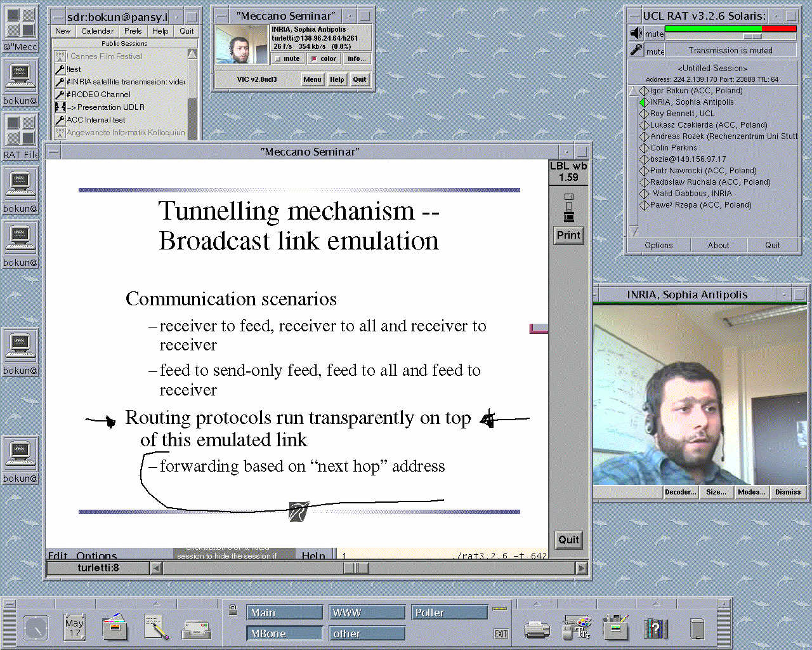Click the diamond icon beside Colin Perkins
The height and width of the screenshot is (650, 812).
coord(644,148)
